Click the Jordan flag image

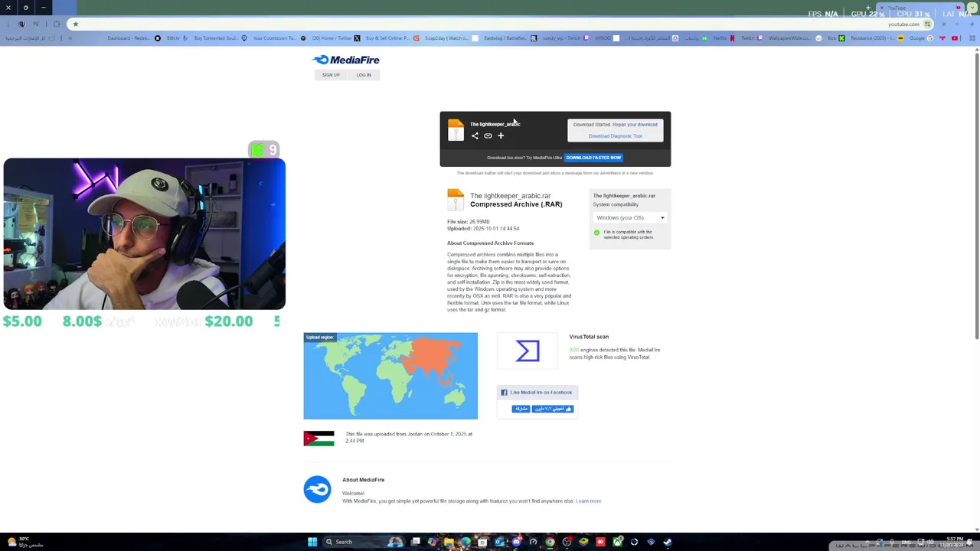pyautogui.click(x=318, y=439)
